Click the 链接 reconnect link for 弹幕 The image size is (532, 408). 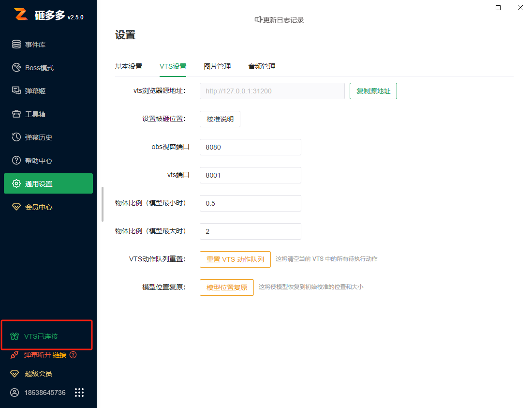59,355
